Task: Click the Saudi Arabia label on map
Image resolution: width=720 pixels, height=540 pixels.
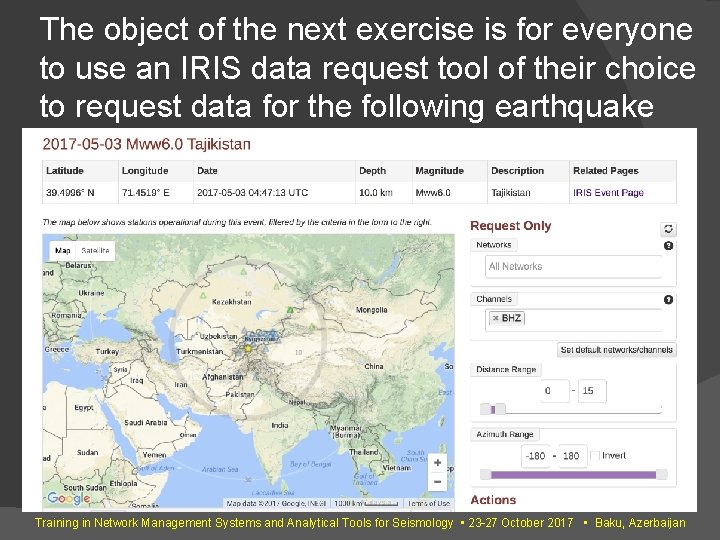Action: pos(146,422)
